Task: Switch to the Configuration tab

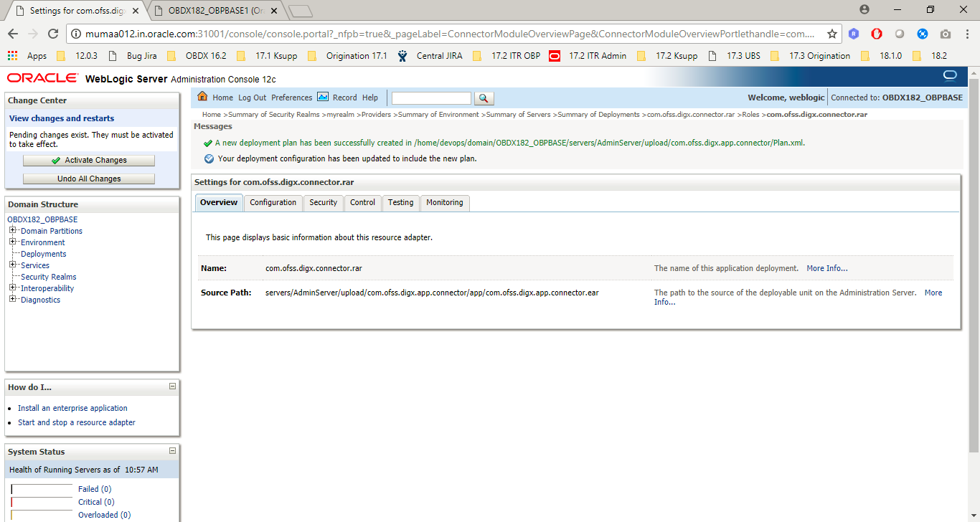Action: [x=273, y=203]
